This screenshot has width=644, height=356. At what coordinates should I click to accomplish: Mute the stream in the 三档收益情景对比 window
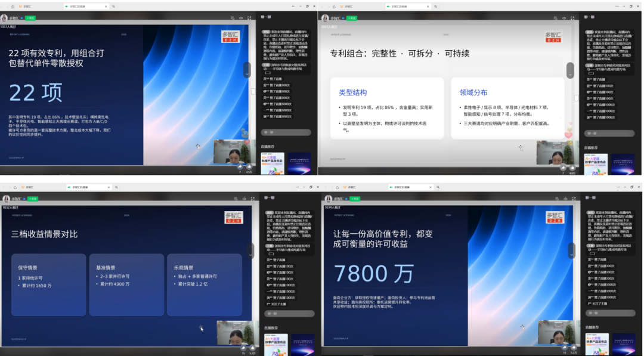pos(244,199)
